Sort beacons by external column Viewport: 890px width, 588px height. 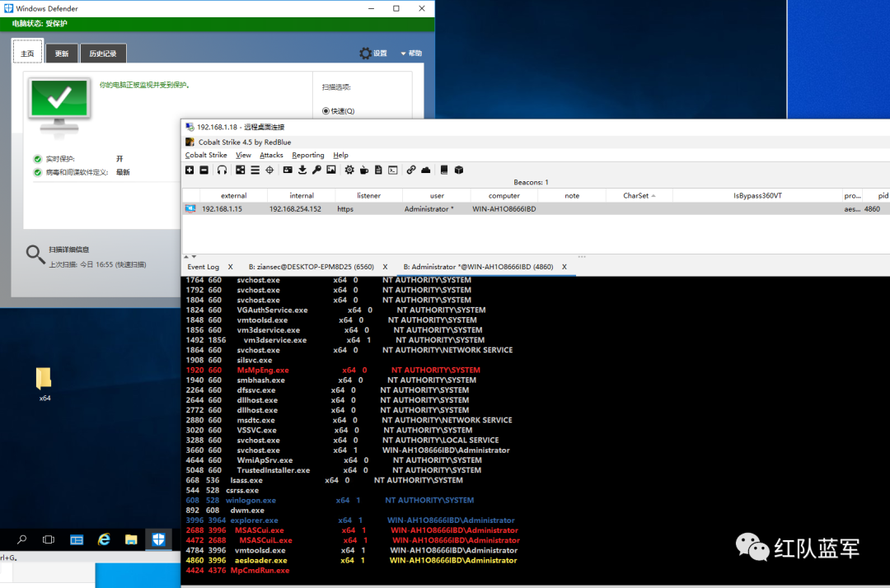[x=233, y=196]
